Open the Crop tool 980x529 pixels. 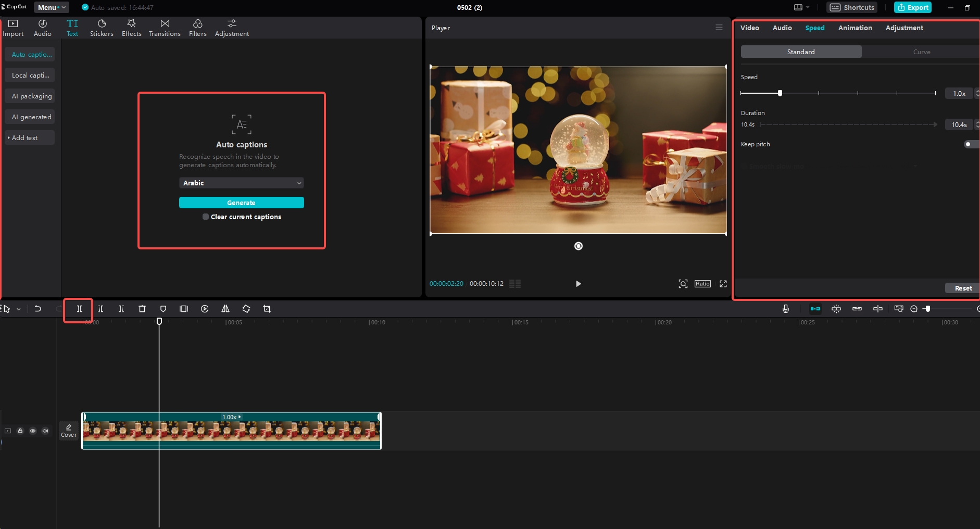pos(267,309)
